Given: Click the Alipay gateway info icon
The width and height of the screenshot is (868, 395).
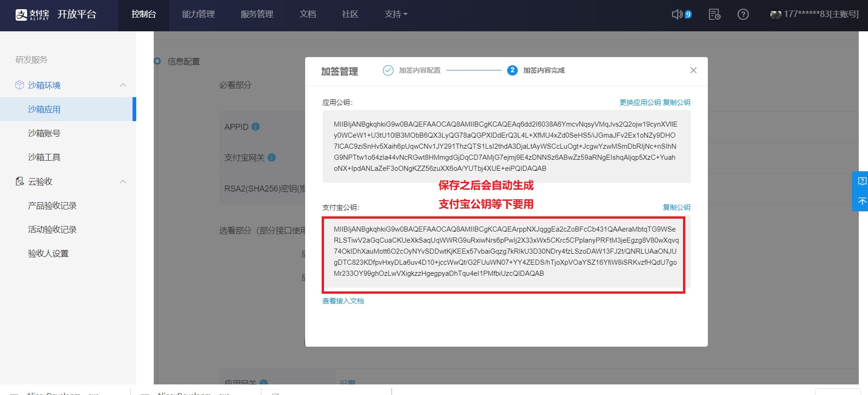Looking at the screenshot, I should point(272,157).
